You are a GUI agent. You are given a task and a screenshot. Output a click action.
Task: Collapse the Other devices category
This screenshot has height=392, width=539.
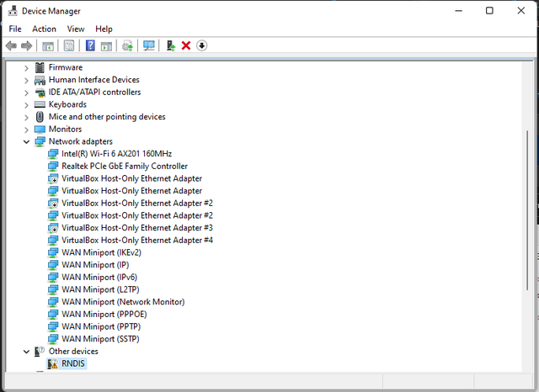tap(27, 352)
